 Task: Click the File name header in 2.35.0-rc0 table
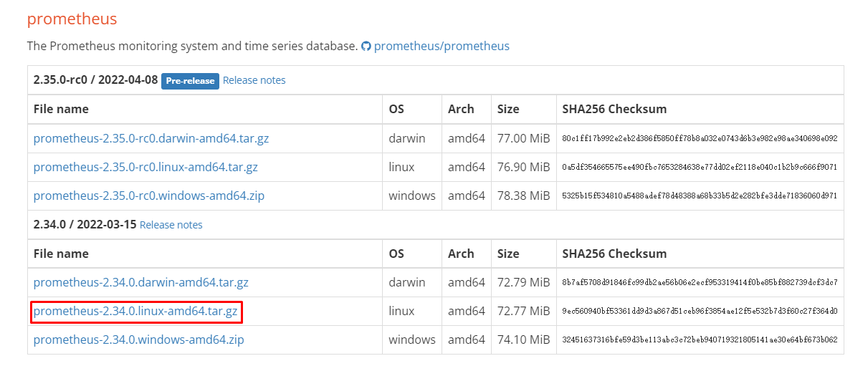click(61, 109)
